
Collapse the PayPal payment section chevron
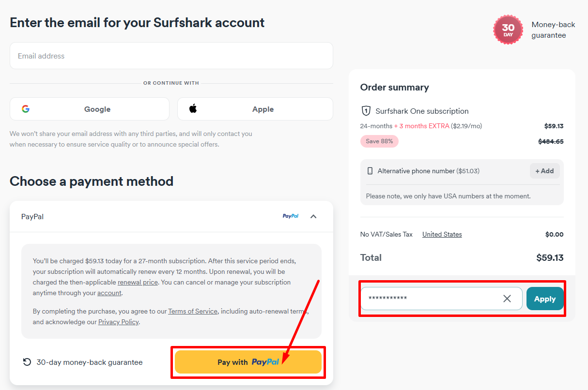pyautogui.click(x=313, y=216)
